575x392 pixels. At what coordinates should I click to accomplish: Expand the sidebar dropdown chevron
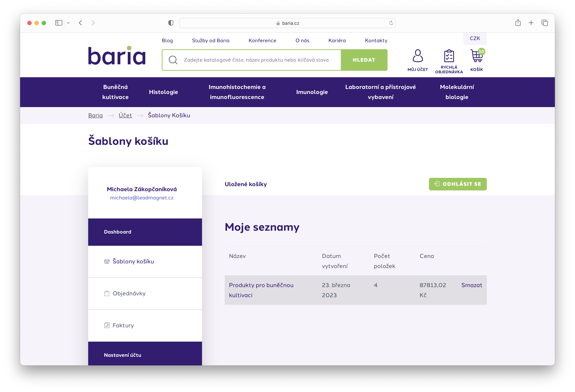68,23
